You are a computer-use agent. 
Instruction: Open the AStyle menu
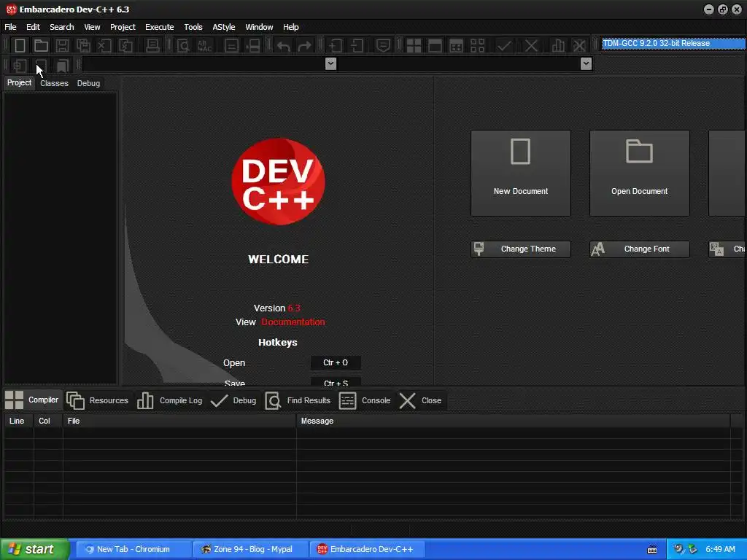point(223,27)
